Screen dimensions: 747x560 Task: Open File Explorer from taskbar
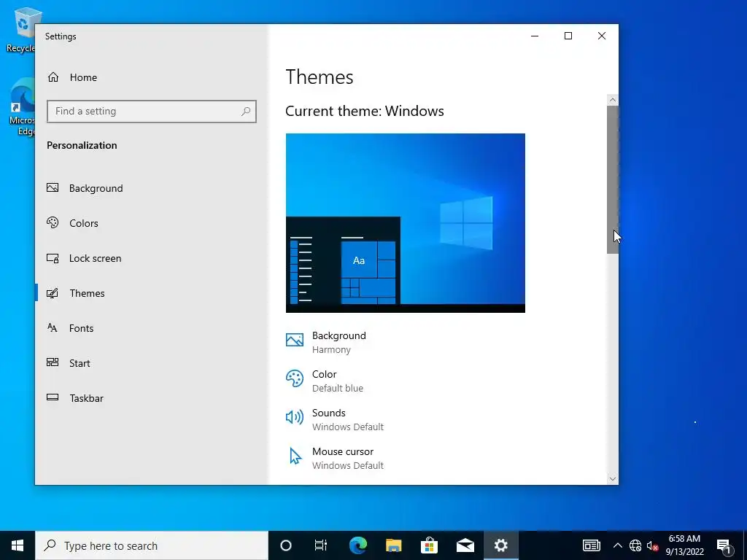point(393,545)
